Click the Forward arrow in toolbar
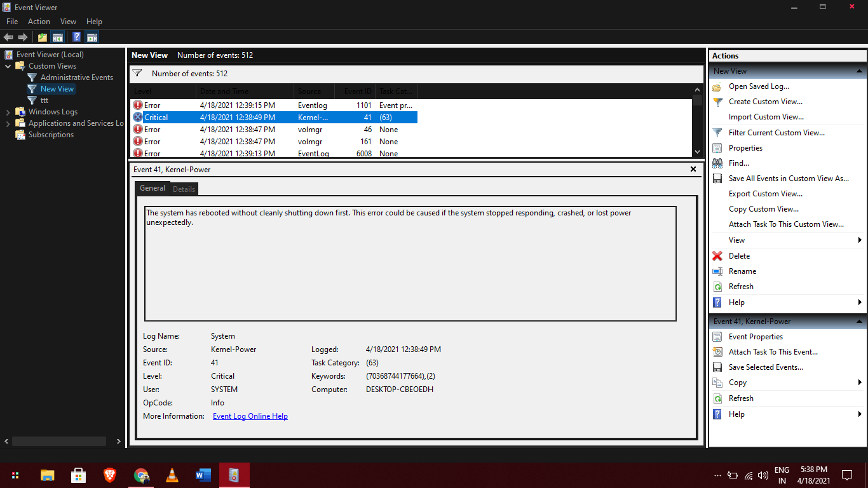The height and width of the screenshot is (488, 868). pos(23,37)
